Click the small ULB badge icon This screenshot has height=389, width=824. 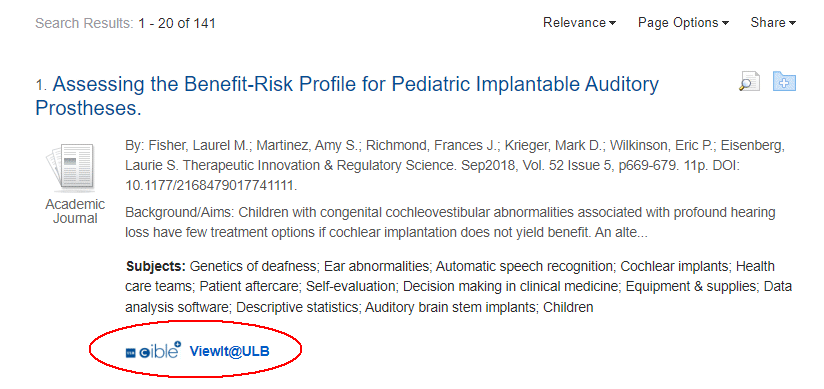[130, 353]
